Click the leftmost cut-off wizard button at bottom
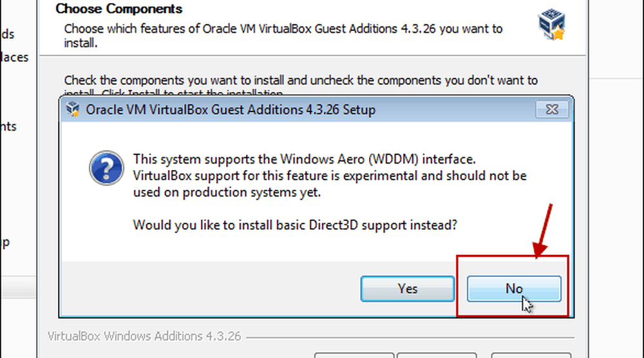This screenshot has height=358, width=644. pyautogui.click(x=354, y=355)
